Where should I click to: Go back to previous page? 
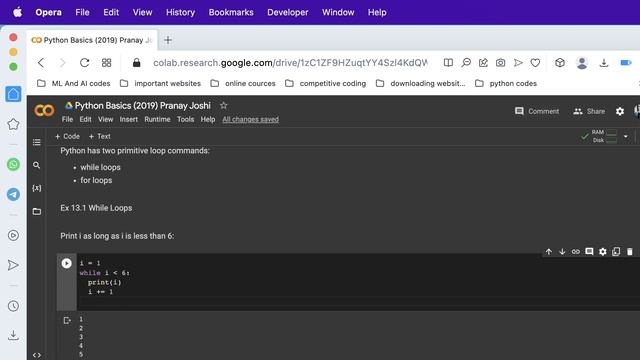[x=41, y=63]
